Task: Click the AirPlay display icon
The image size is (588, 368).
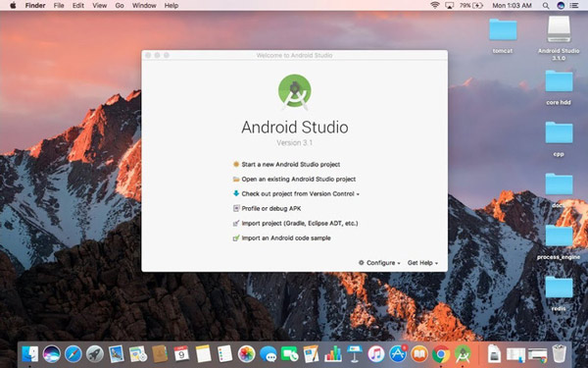Action: (x=449, y=5)
